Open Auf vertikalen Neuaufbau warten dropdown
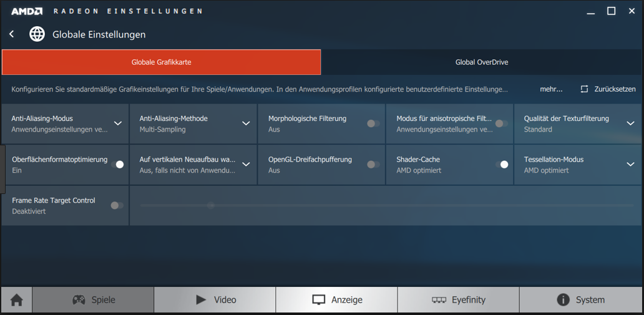Screen dimensions: 644x315 click(x=246, y=164)
